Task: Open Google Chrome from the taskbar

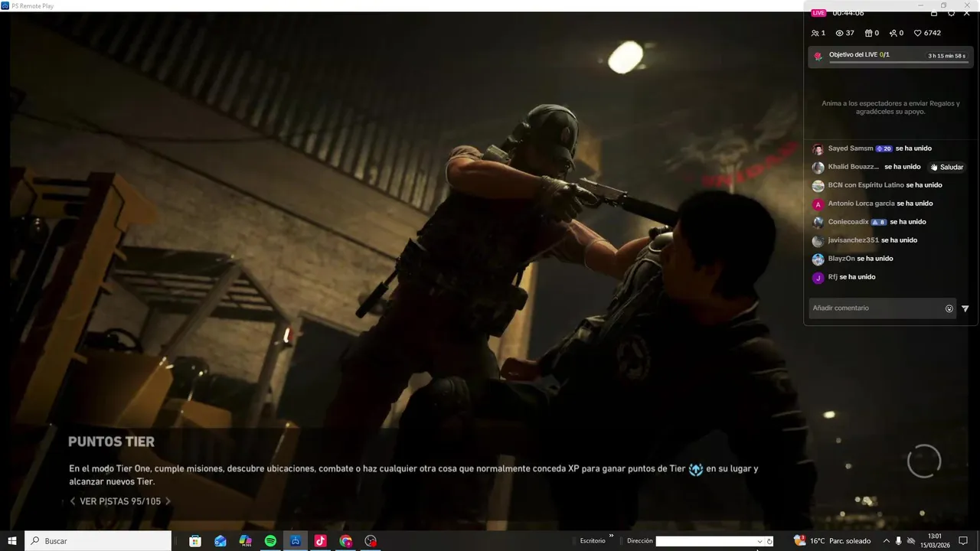Action: [346, 541]
